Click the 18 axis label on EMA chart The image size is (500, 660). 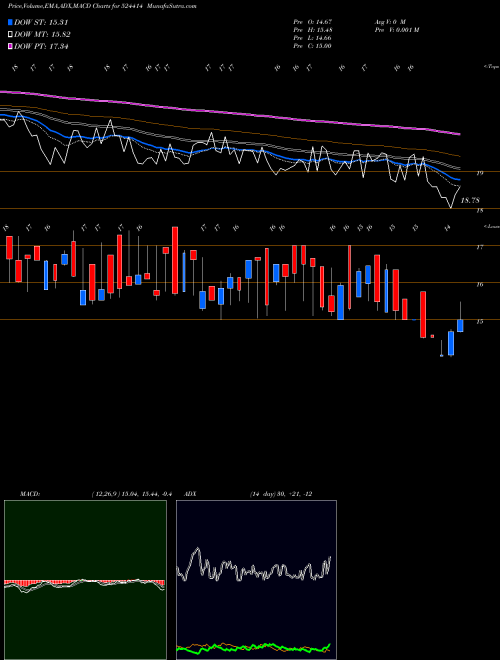pos(480,210)
